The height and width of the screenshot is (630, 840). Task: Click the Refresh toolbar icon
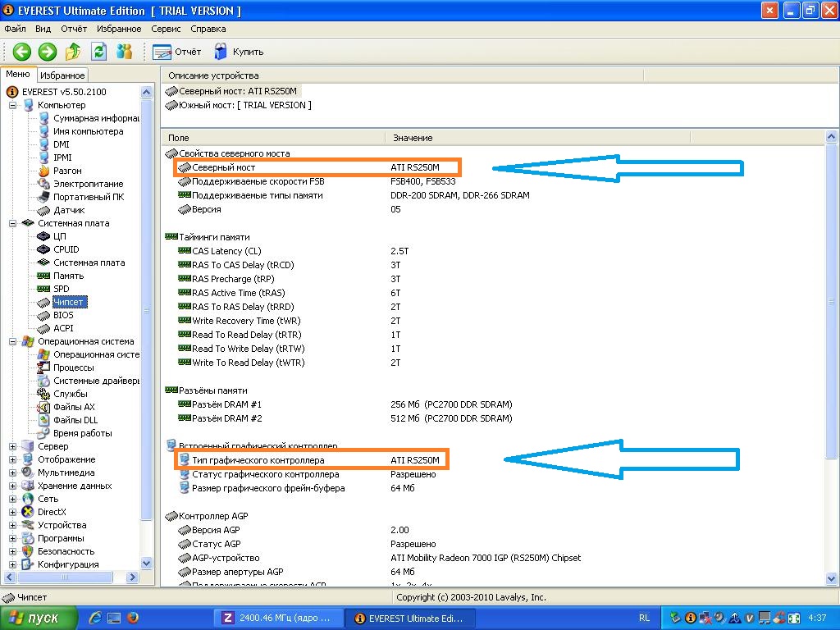point(98,52)
